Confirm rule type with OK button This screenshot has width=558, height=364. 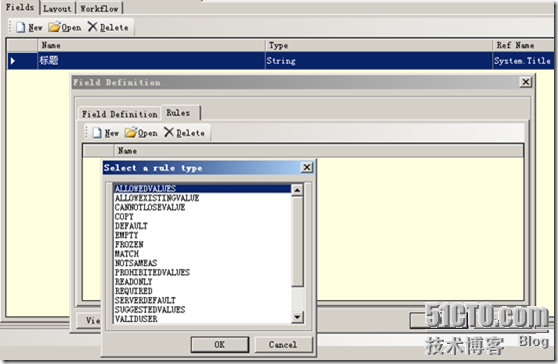(220, 344)
